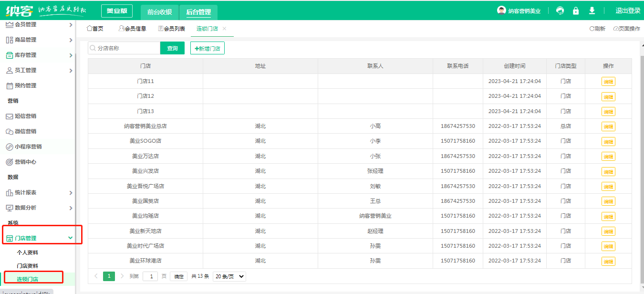The image size is (644, 294).
Task: Open 营销中心 in the sidebar
Action: pyautogui.click(x=25, y=162)
